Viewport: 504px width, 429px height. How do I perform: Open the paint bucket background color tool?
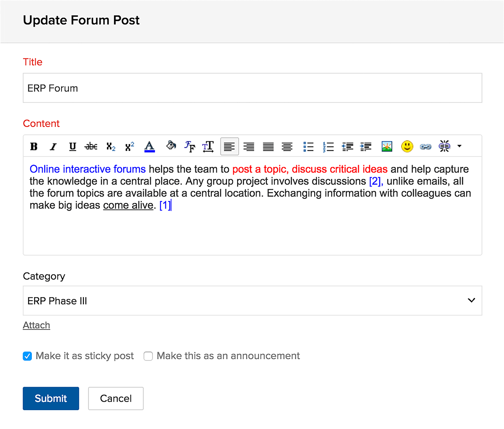[171, 145]
